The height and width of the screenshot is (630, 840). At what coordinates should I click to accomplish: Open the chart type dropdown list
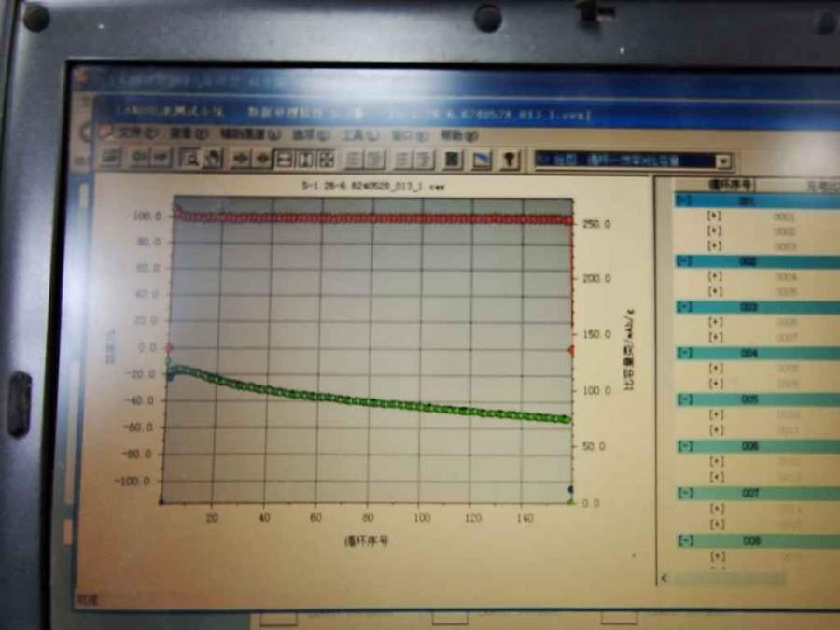[x=721, y=161]
